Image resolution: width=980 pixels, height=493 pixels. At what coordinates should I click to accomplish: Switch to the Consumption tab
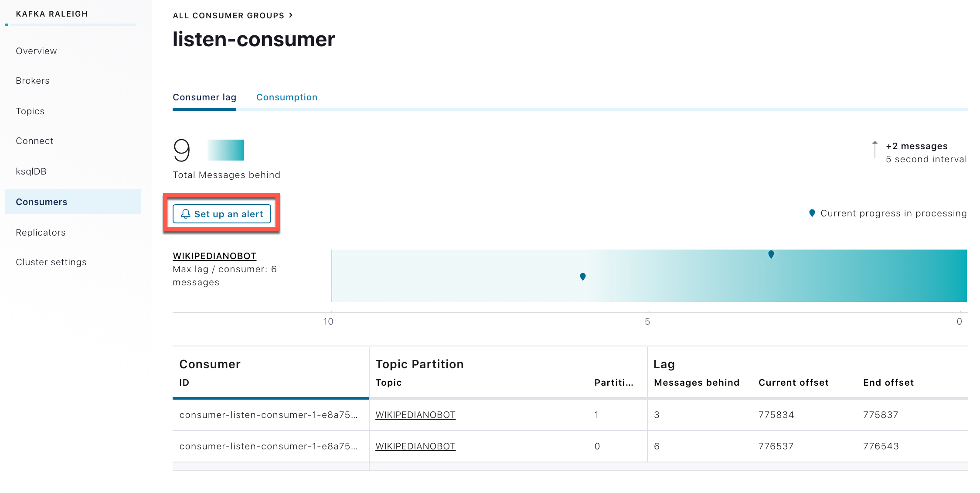pyautogui.click(x=286, y=97)
